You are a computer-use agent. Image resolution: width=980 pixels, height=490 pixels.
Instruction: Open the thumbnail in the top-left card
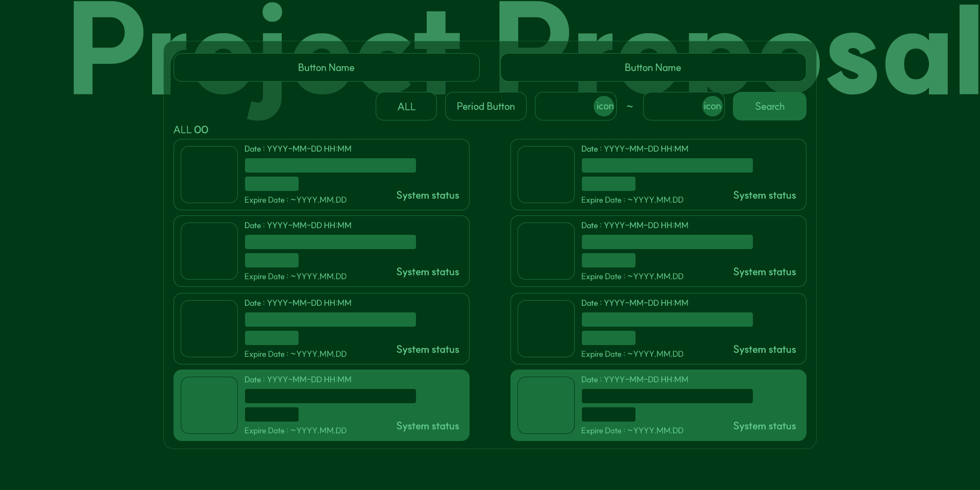click(209, 175)
